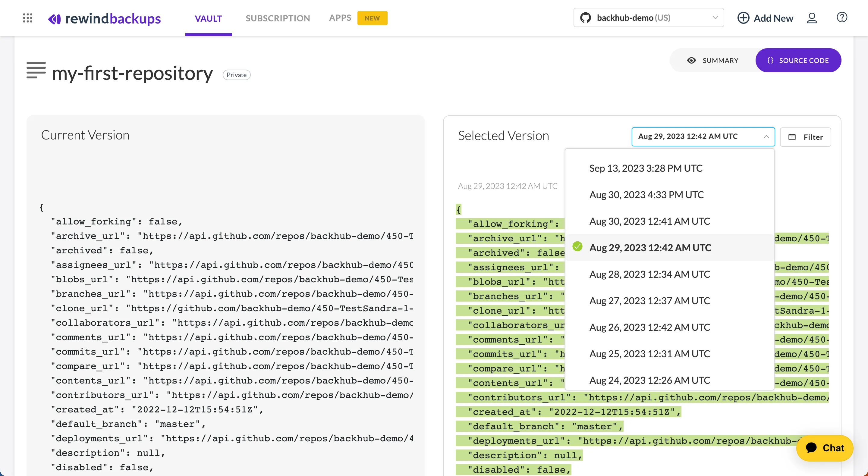
Task: Switch to the Vault tab
Action: 208,19
